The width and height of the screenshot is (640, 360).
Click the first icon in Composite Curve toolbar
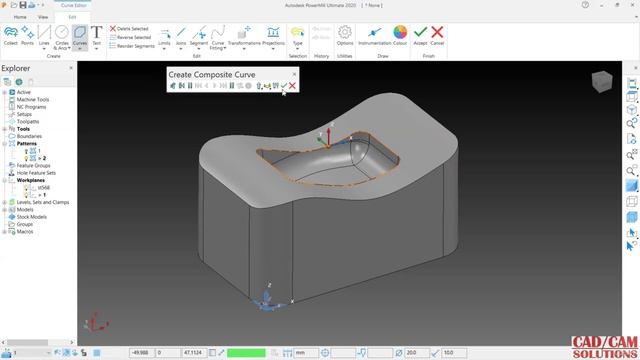click(173, 86)
